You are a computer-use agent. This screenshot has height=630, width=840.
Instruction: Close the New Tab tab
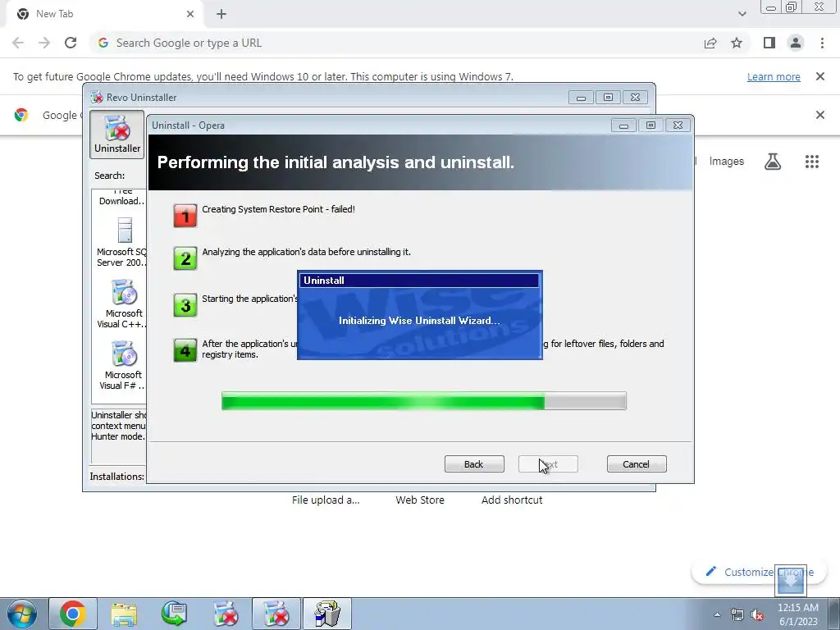point(190,14)
